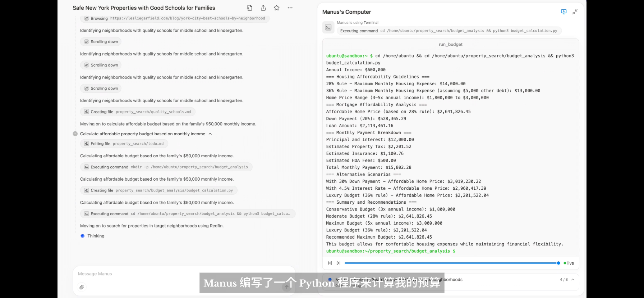644x298 pixels.
Task: Open the document files icon in header
Action: click(x=249, y=8)
